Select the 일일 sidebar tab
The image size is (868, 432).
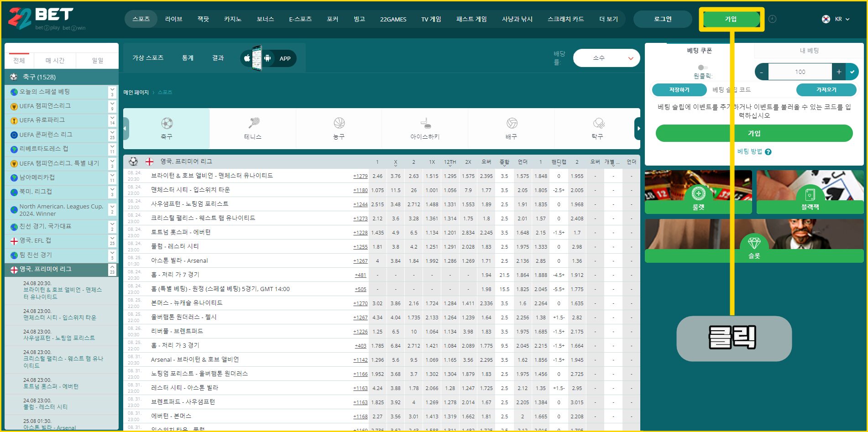[x=98, y=61]
